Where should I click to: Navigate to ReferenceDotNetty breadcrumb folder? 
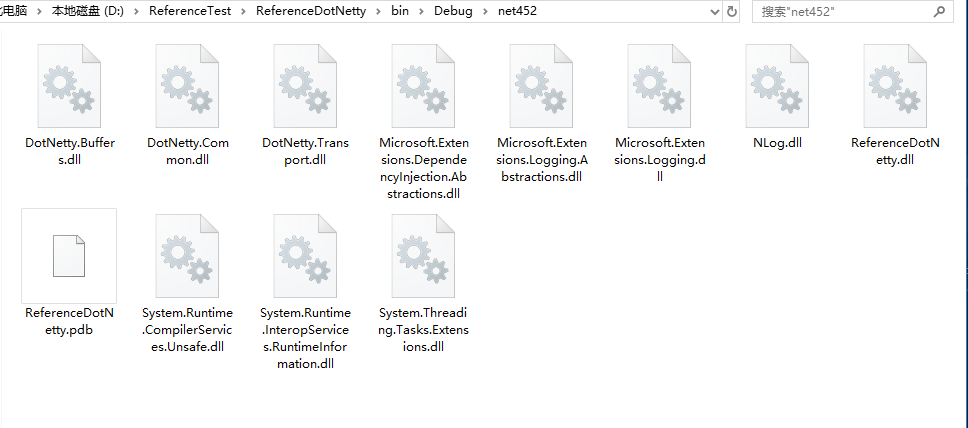coord(311,11)
